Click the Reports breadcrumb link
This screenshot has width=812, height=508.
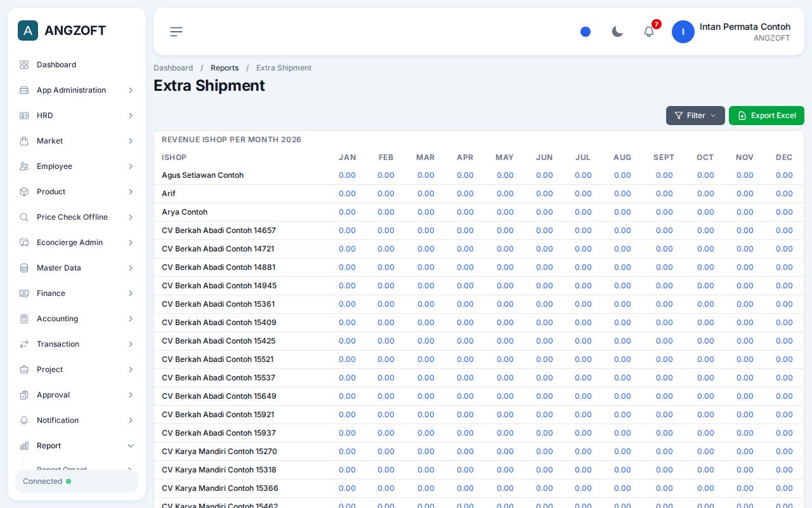pyautogui.click(x=225, y=68)
